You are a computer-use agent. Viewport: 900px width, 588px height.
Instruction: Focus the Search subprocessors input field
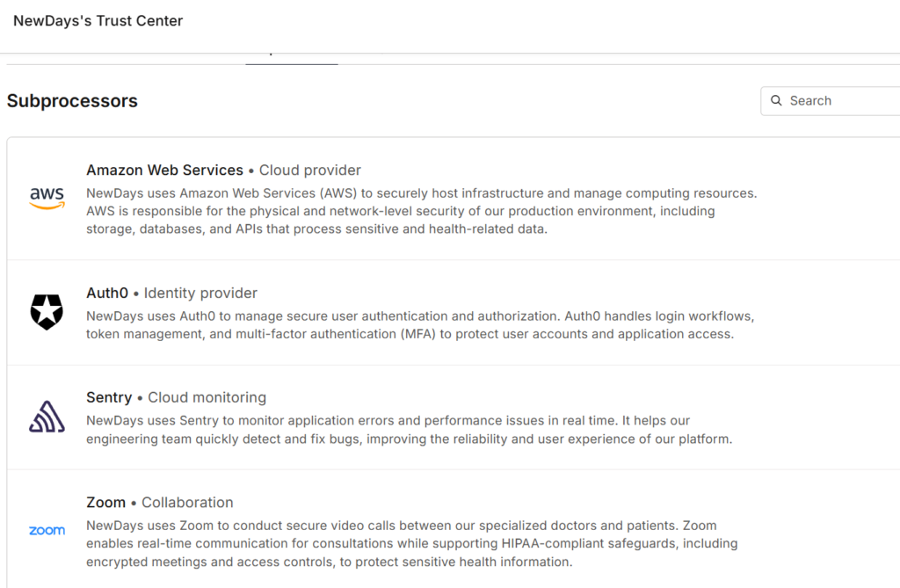pos(839,101)
